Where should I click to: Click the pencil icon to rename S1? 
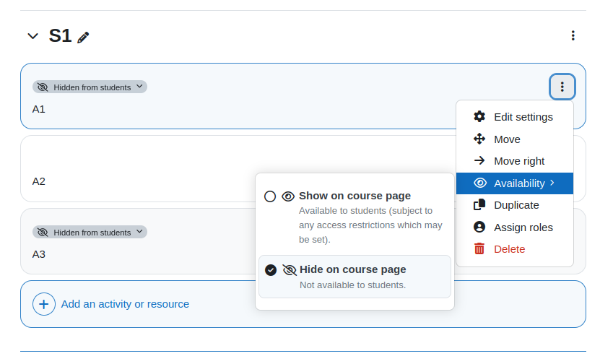[83, 37]
